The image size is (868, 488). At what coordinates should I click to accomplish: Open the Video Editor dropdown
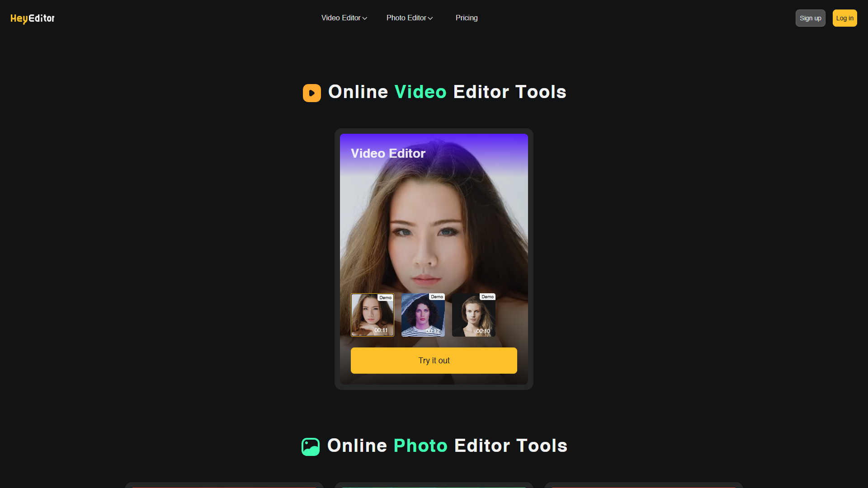[341, 18]
